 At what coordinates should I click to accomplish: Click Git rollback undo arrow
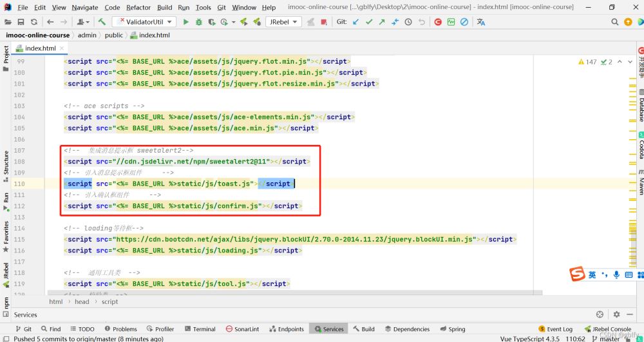coord(421,22)
